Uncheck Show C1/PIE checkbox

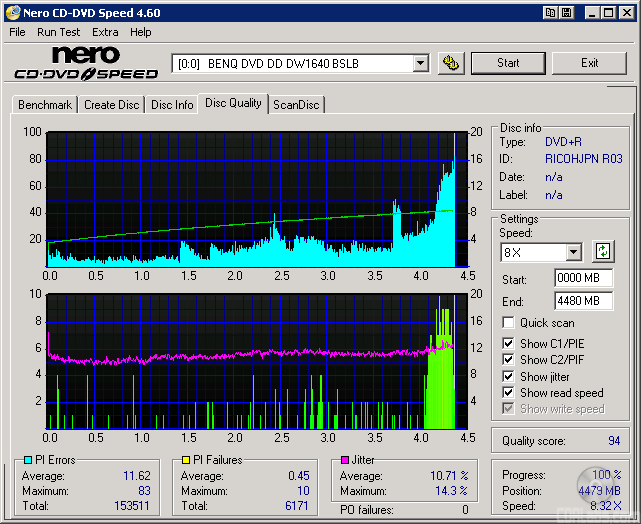point(509,344)
